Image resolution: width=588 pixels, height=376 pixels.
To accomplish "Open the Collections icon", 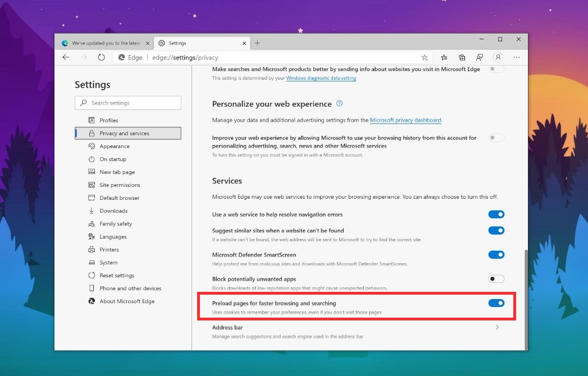I will point(462,57).
